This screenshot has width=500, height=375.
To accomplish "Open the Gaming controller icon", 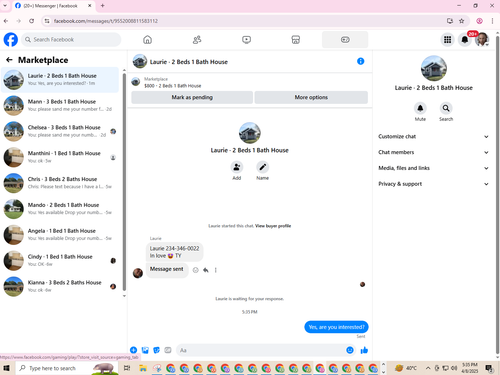I will click(x=345, y=40).
